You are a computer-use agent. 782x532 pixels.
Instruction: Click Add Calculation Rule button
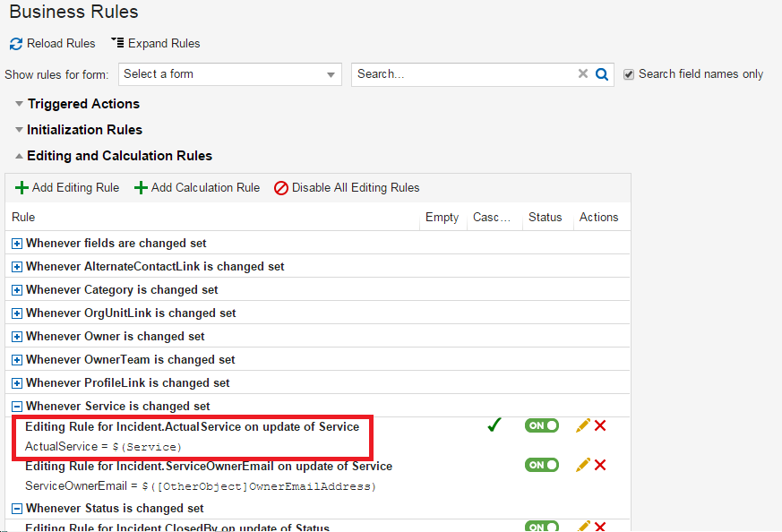[x=197, y=188]
